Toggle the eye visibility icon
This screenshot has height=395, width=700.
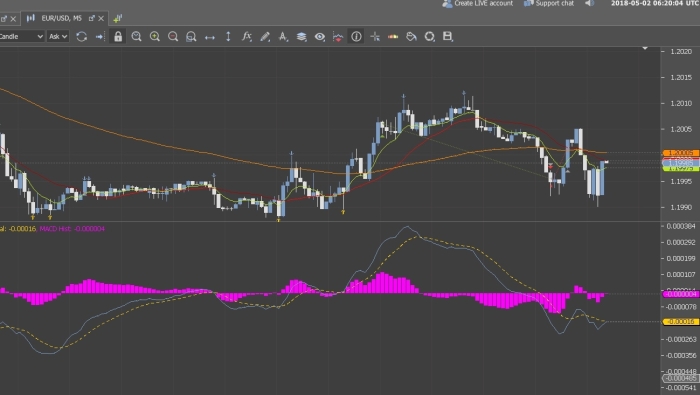click(x=320, y=37)
